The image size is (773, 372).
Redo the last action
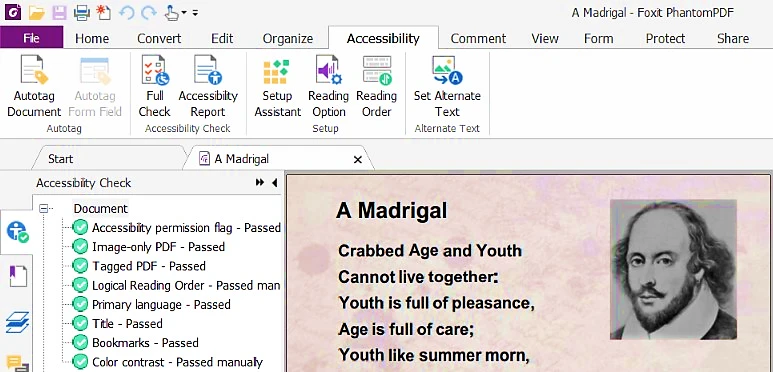(148, 13)
